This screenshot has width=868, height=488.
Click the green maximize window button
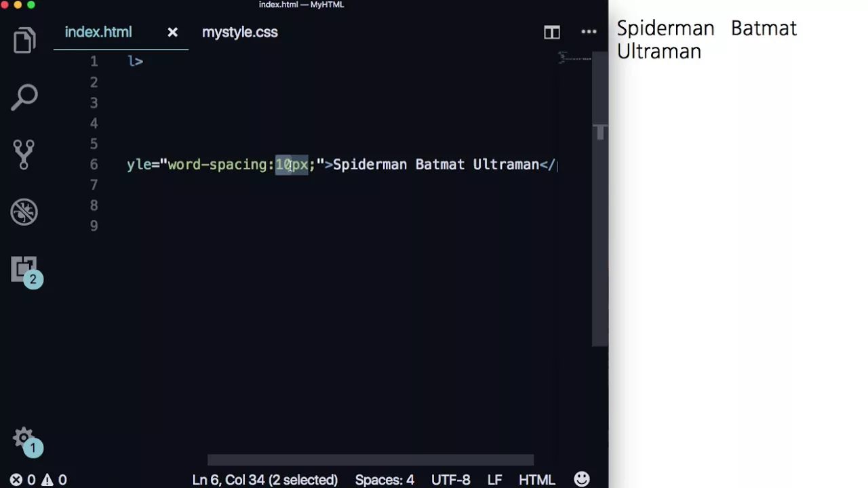(31, 5)
